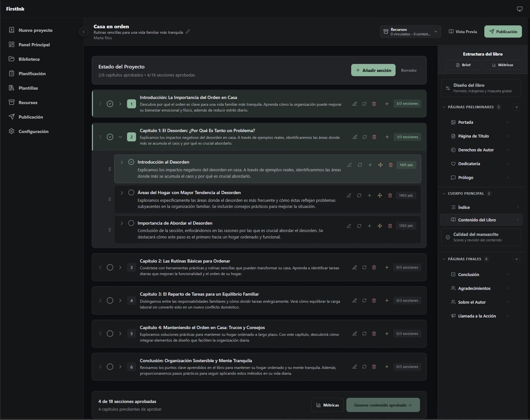Delete Capítulo 1
Image resolution: width=530 pixels, height=420 pixels.
pyautogui.click(x=374, y=137)
